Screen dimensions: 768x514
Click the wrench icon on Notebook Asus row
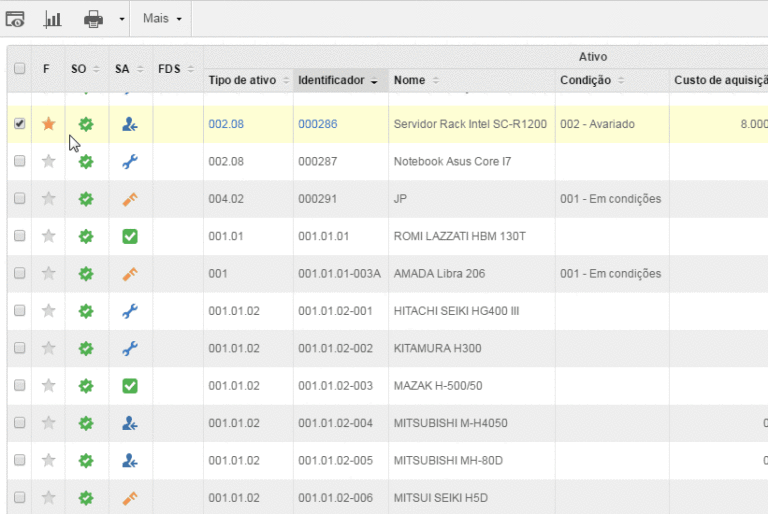(x=129, y=161)
